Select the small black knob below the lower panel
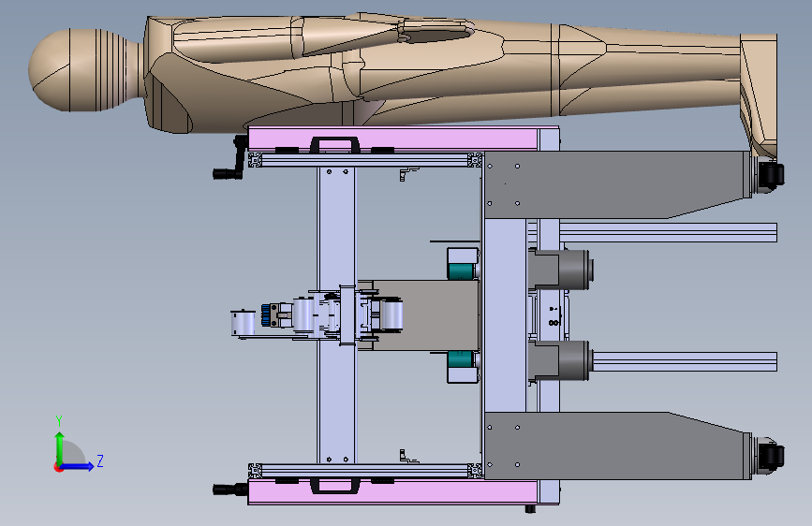 click(x=530, y=509)
